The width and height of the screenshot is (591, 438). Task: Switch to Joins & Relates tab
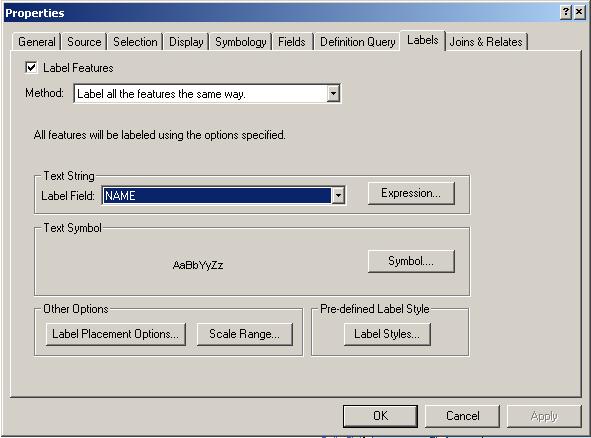(486, 41)
